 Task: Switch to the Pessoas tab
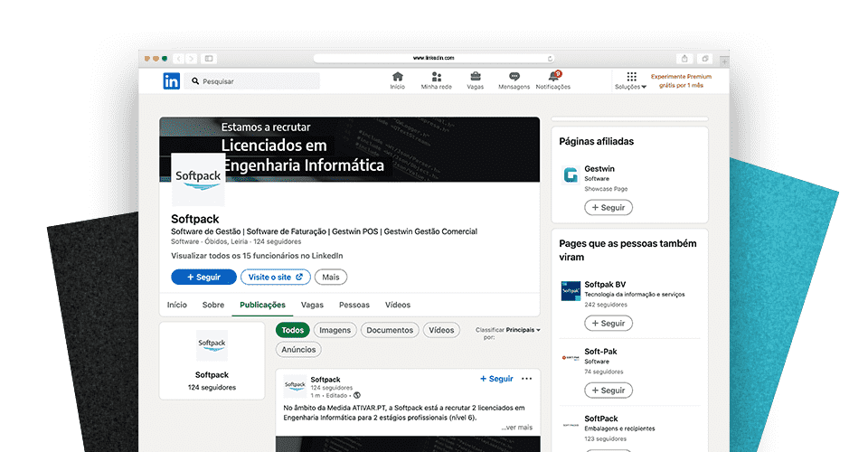[354, 305]
